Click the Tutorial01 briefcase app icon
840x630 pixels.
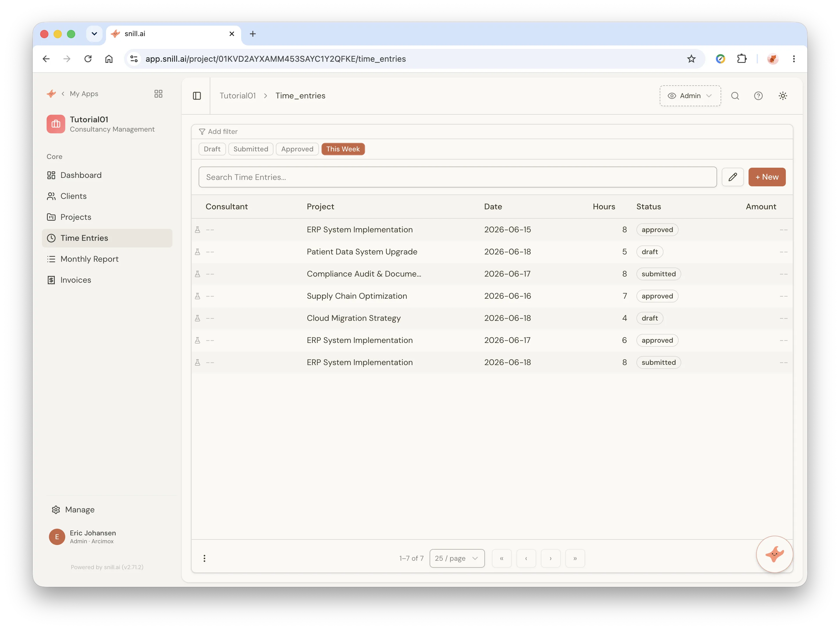point(56,124)
